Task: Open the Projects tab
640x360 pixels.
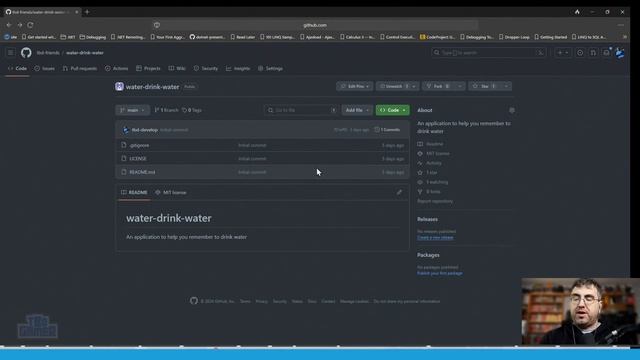Action: 148,69
